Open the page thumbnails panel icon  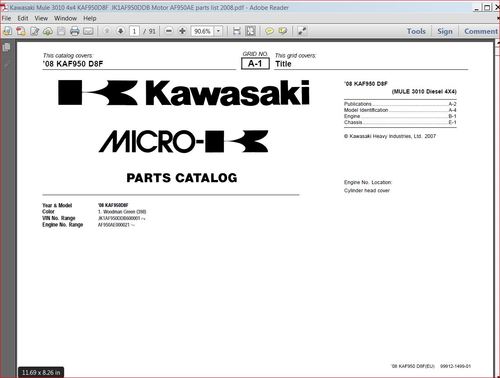(6, 48)
